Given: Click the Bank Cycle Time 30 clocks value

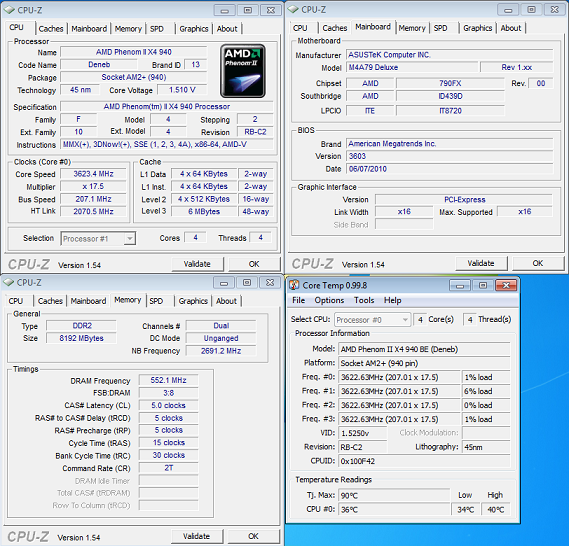Looking at the screenshot, I should coord(168,455).
